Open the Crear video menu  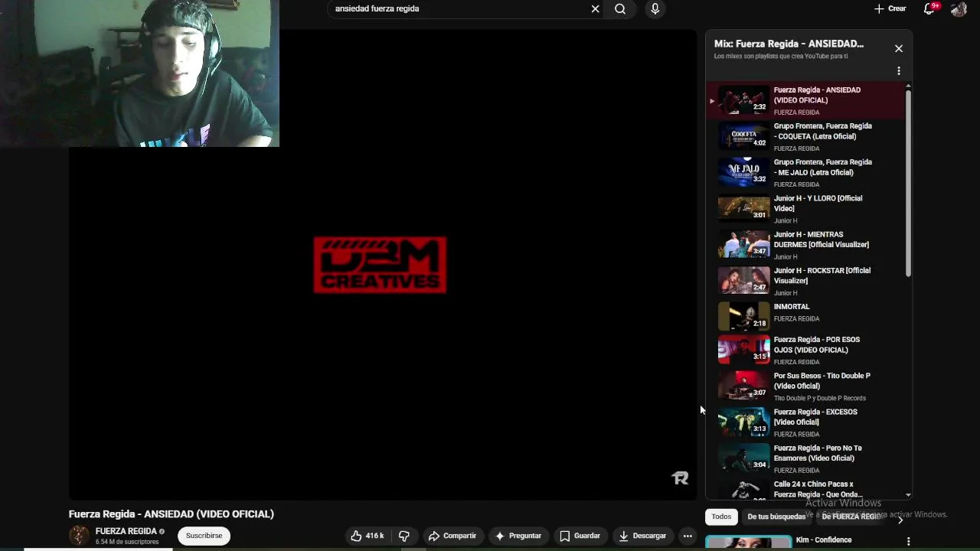click(x=890, y=8)
